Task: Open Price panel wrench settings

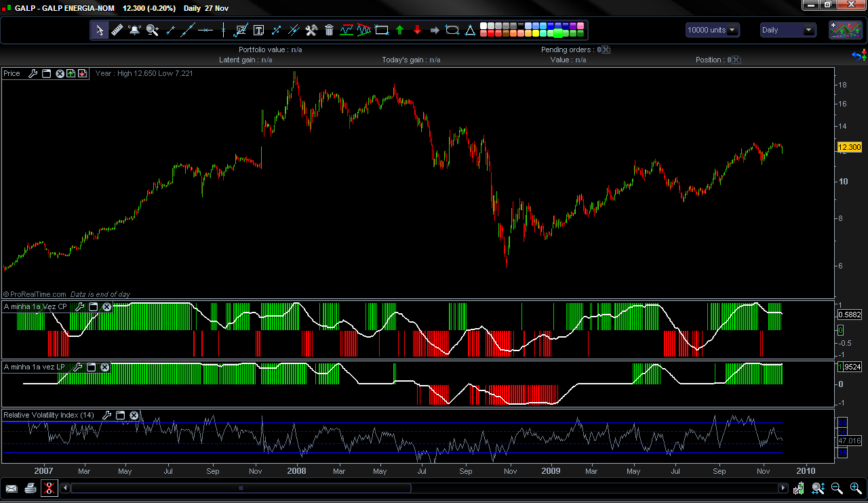Action: pos(33,73)
